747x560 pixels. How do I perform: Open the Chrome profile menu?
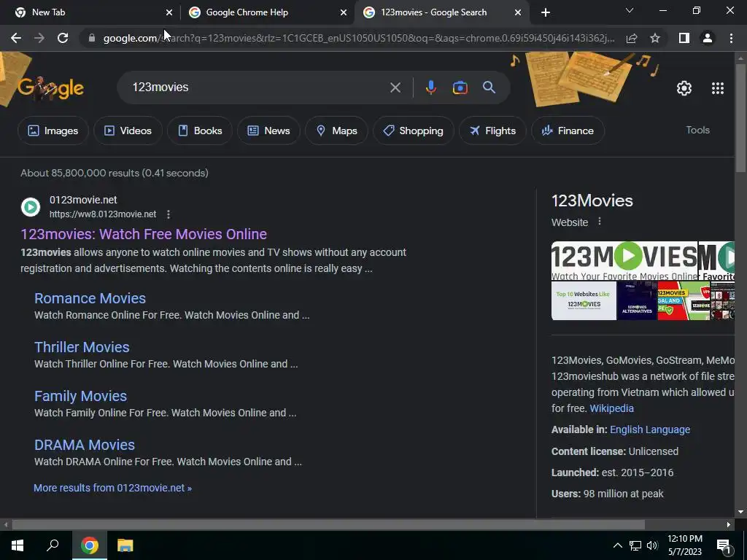(708, 38)
